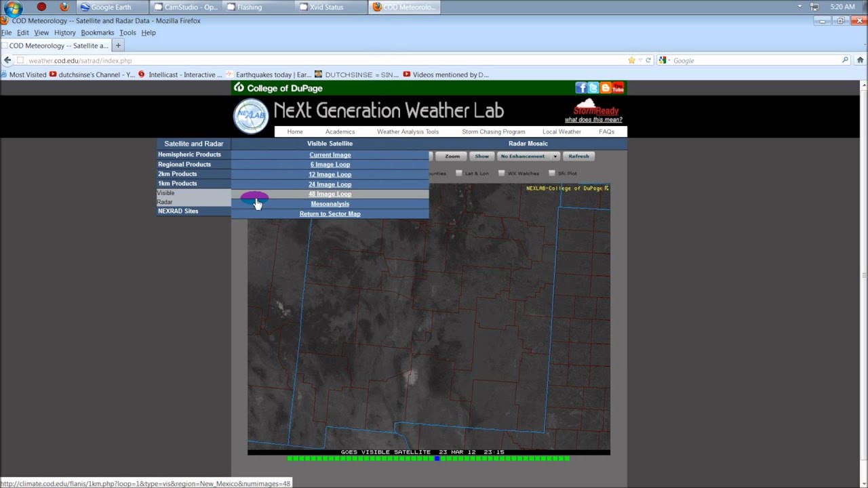Open the View menu

point(41,33)
